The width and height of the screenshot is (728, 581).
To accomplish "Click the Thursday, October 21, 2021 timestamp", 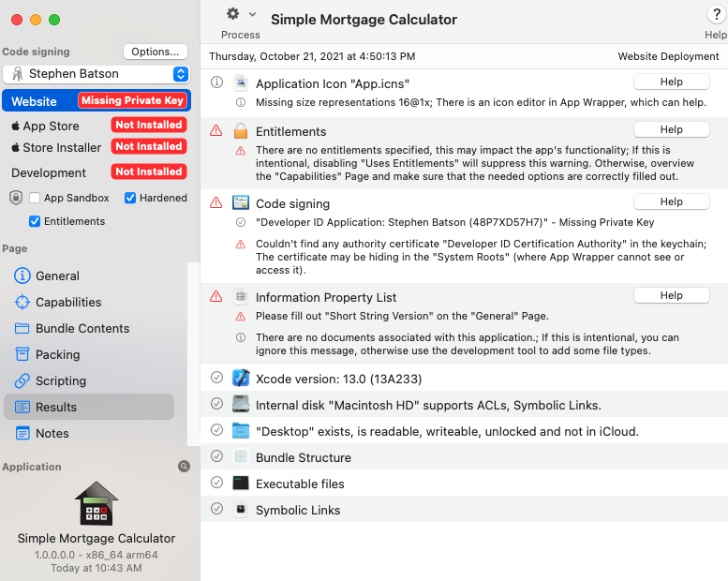I will pyautogui.click(x=312, y=56).
